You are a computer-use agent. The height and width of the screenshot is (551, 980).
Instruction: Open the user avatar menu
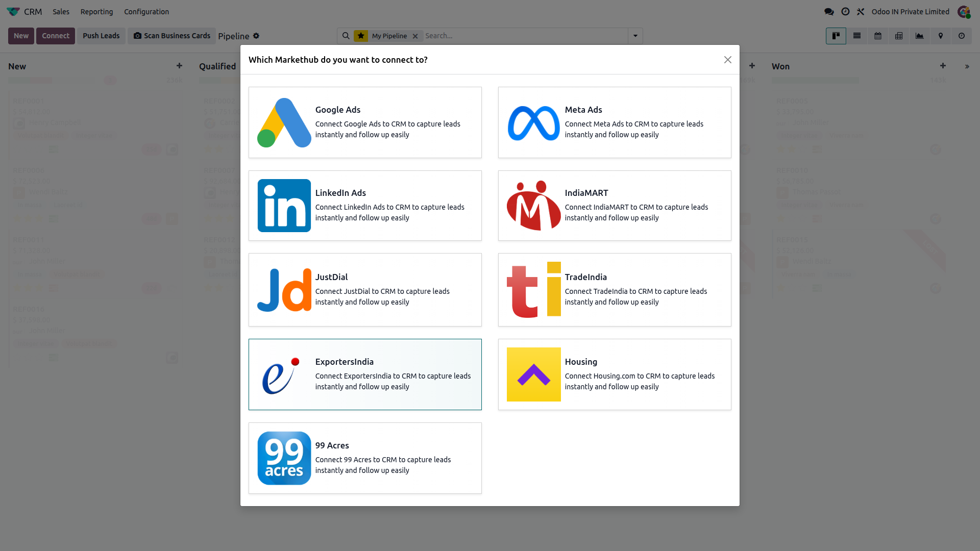(x=964, y=11)
